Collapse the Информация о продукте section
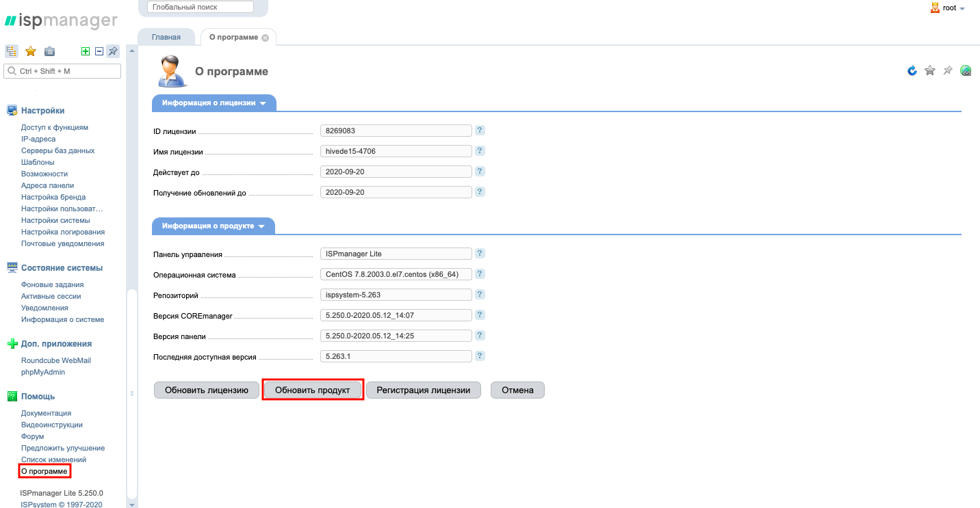 213,226
